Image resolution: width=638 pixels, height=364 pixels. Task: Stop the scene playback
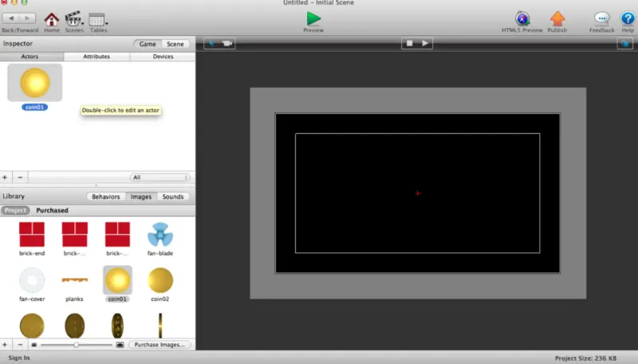click(409, 43)
